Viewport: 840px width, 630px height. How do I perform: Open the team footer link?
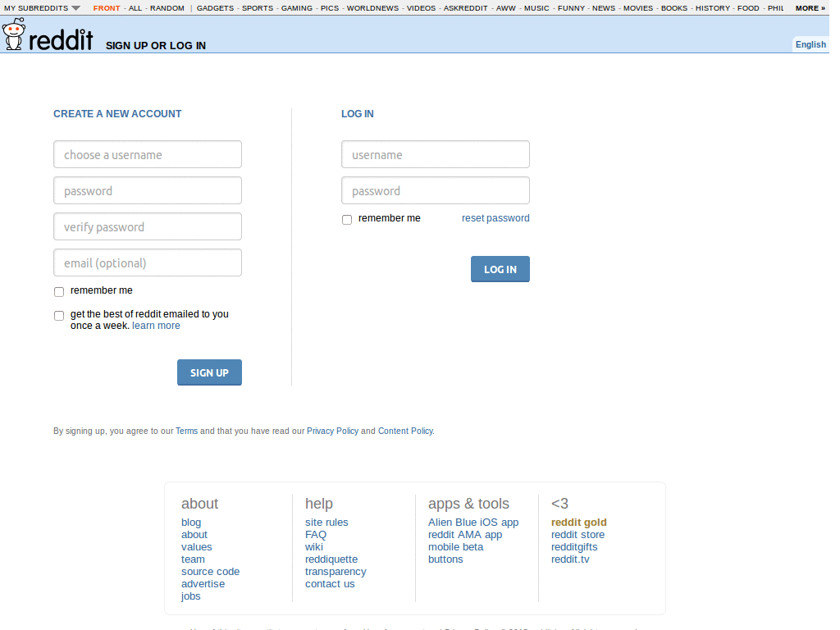[193, 559]
